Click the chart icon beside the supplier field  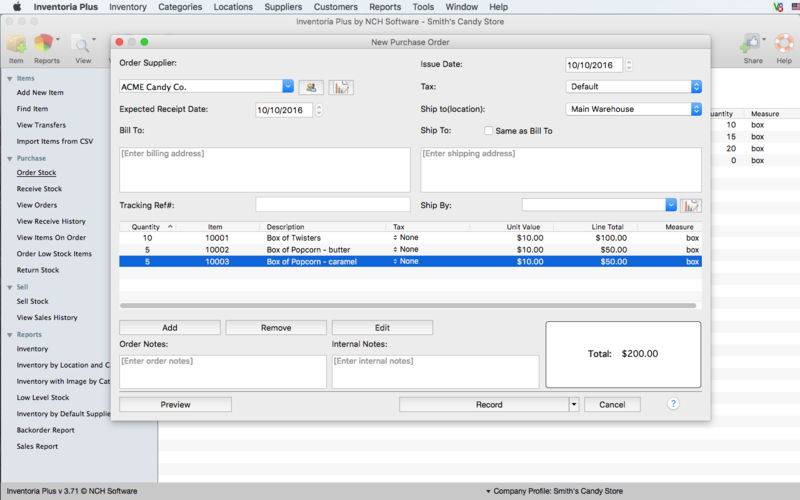click(341, 87)
